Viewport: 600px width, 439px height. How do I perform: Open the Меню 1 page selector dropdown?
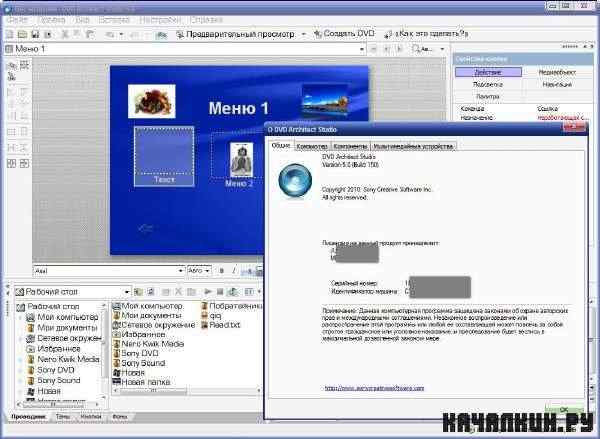(361, 49)
